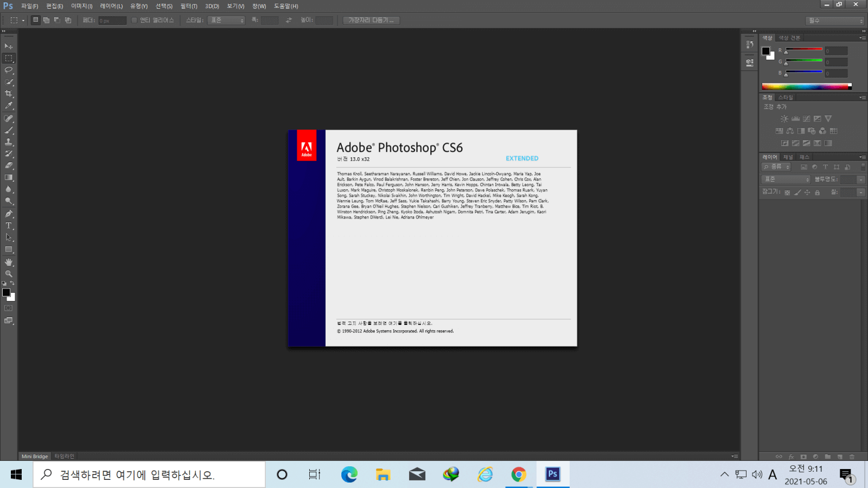Select the Clone Stamp tool
Image resolution: width=868 pixels, height=488 pixels.
(x=9, y=142)
